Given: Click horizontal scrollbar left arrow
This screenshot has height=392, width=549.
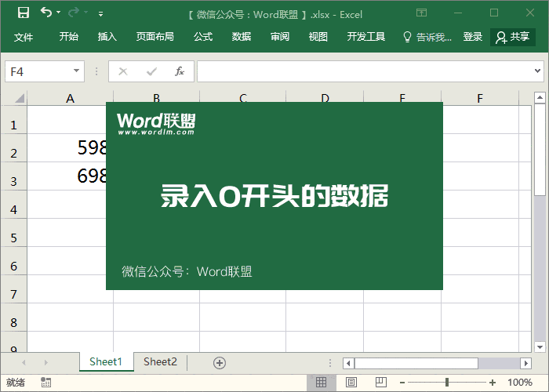Looking at the screenshot, I should [348, 363].
